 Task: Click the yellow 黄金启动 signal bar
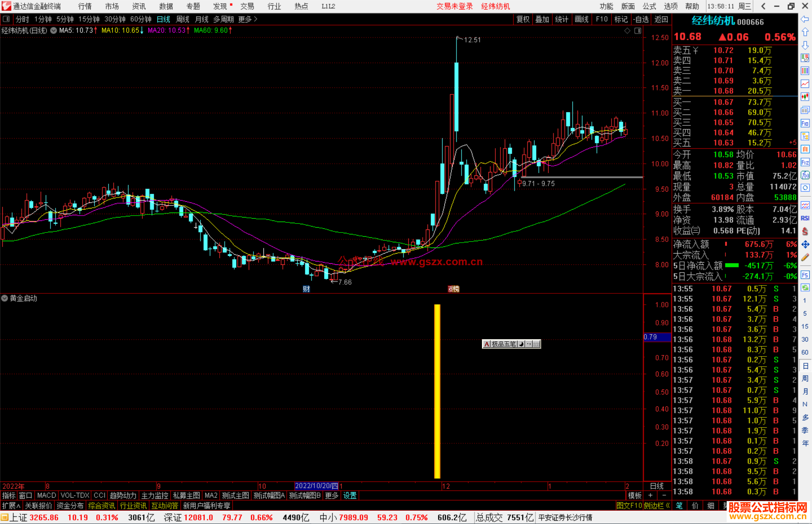pos(437,391)
